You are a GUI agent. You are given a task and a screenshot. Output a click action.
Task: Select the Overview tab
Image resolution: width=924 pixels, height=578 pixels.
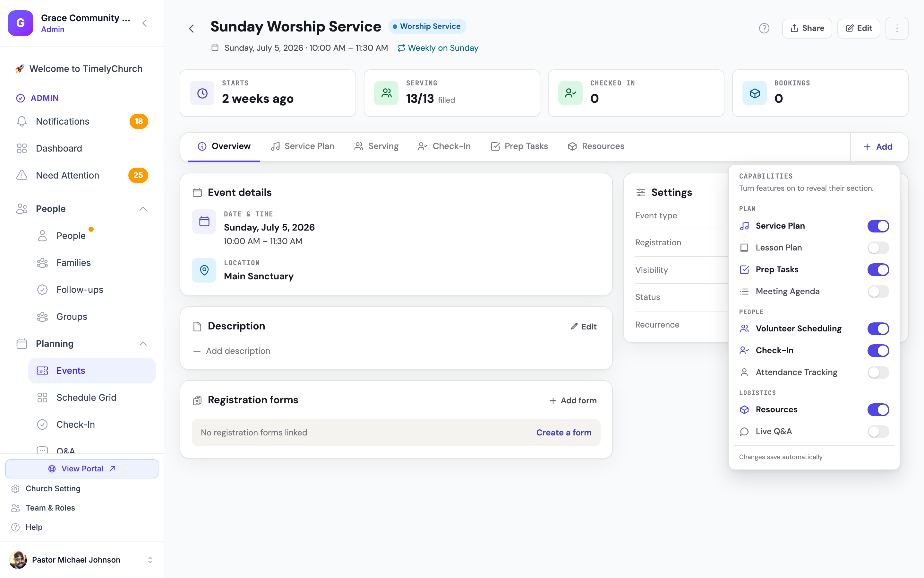click(224, 146)
